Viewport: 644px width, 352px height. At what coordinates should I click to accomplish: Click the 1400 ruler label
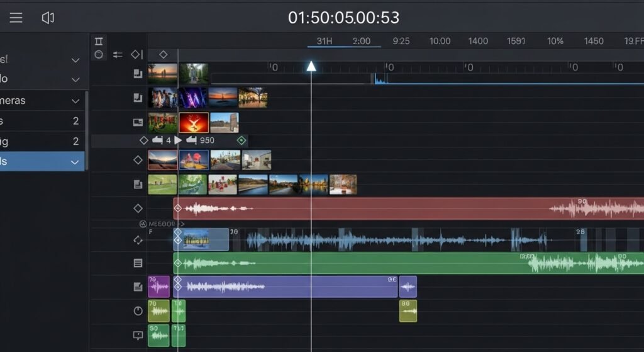point(478,41)
